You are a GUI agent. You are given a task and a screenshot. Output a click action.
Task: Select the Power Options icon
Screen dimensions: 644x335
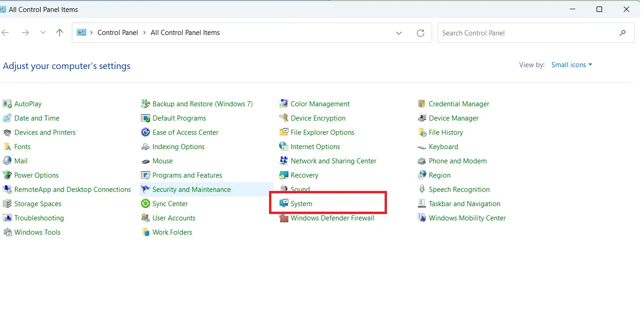coord(36,175)
